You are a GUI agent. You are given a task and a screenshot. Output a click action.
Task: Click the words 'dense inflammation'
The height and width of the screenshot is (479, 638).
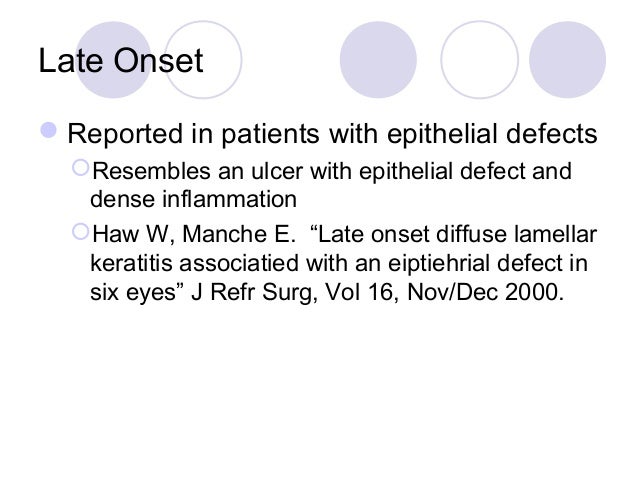click(x=193, y=199)
